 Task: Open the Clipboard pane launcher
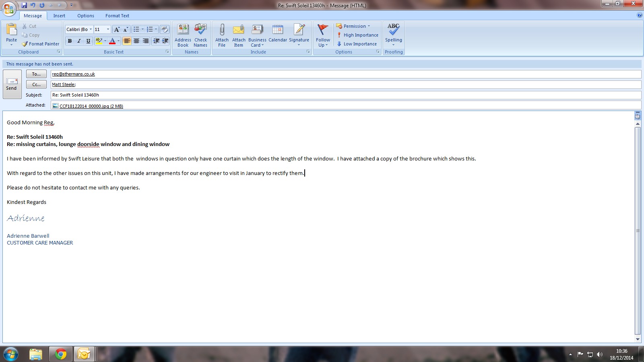click(x=59, y=52)
